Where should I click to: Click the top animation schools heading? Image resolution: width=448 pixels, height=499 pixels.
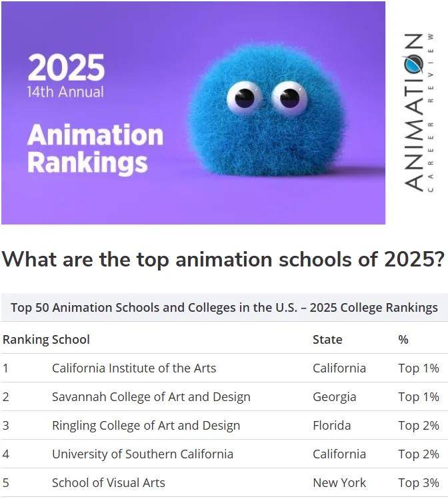point(223,259)
